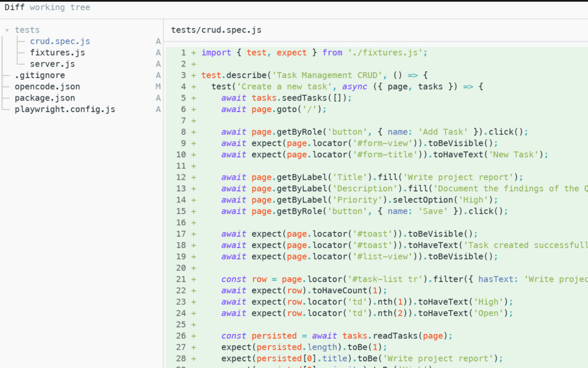The width and height of the screenshot is (588, 368).
Task: Click the 'M' status badge beside opencode.json
Action: [158, 87]
